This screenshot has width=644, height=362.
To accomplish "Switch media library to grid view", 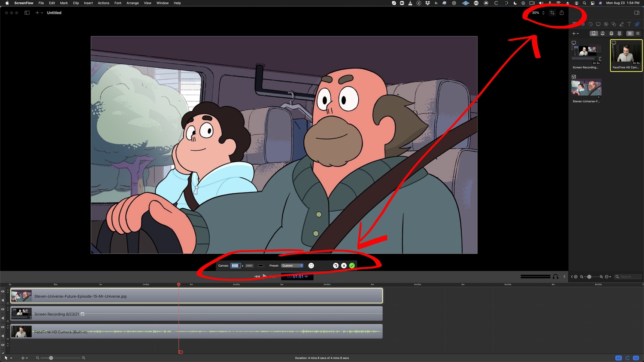I will coord(630,33).
